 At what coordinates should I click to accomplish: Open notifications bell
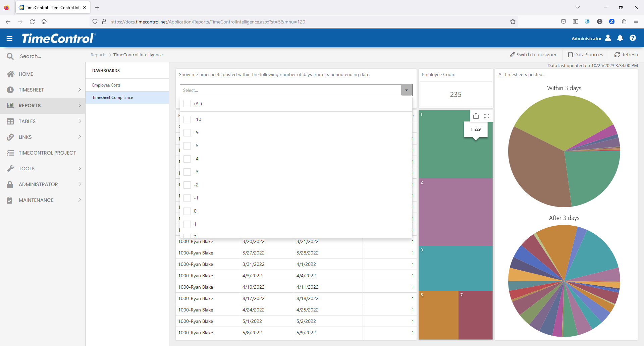tap(620, 38)
